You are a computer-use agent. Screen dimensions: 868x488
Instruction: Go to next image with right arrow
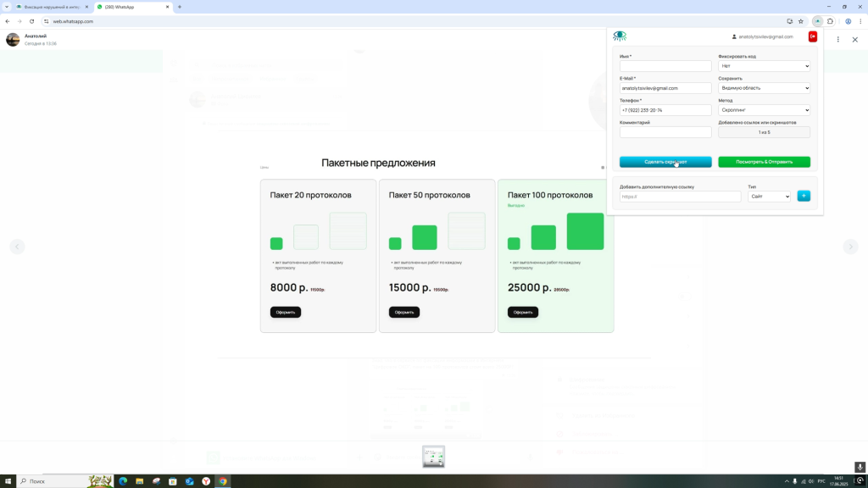point(850,247)
